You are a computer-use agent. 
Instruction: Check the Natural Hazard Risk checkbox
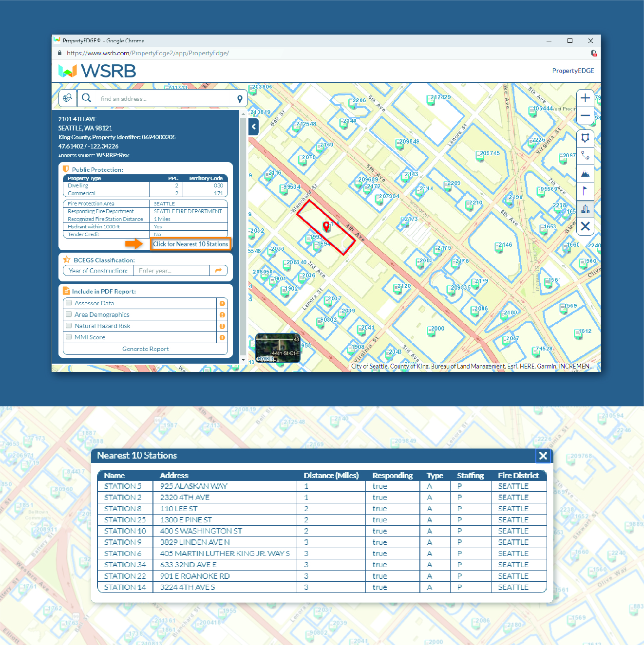69,326
